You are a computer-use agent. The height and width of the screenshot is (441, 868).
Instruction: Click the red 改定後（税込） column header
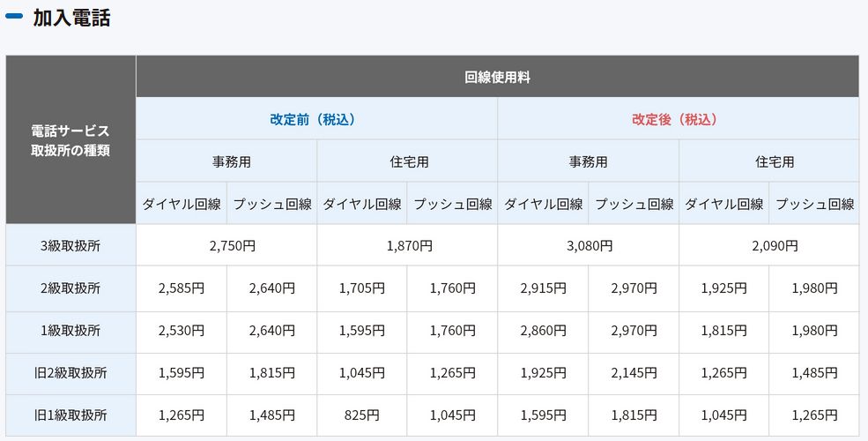pos(679,119)
